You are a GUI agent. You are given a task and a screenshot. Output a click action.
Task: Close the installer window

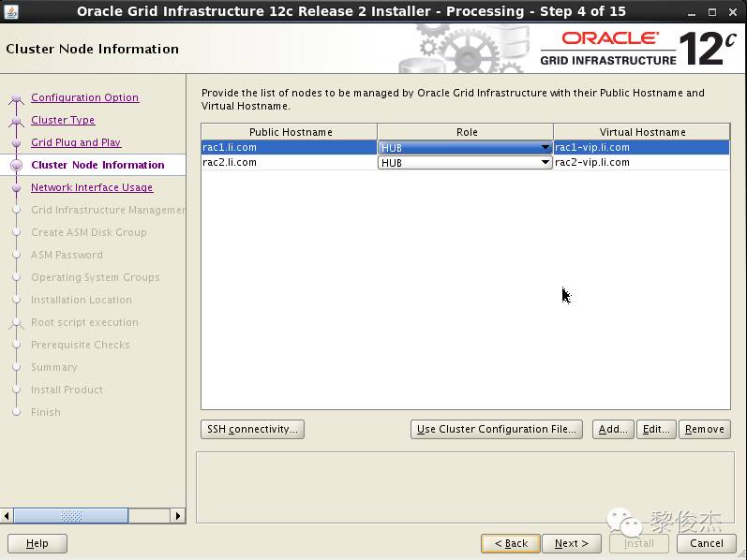[733, 12]
